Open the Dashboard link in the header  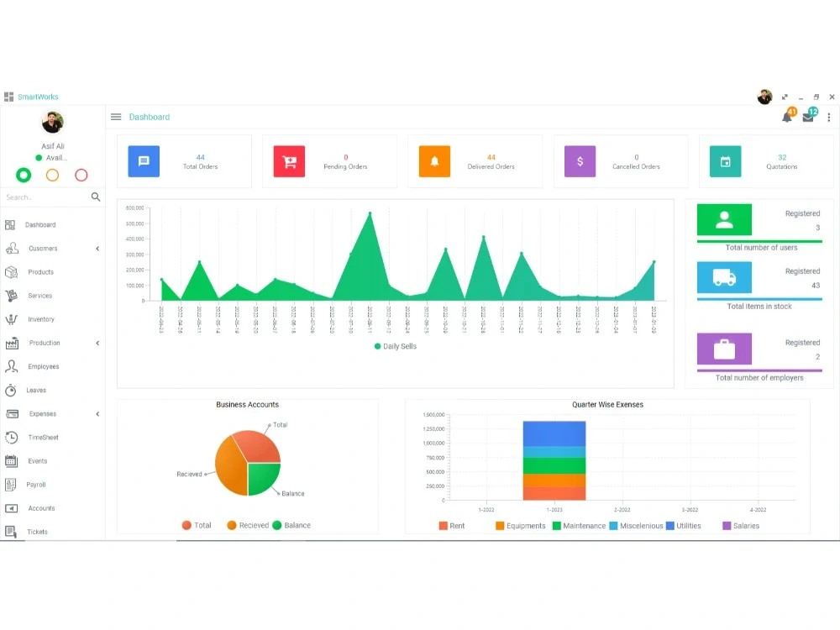(150, 117)
